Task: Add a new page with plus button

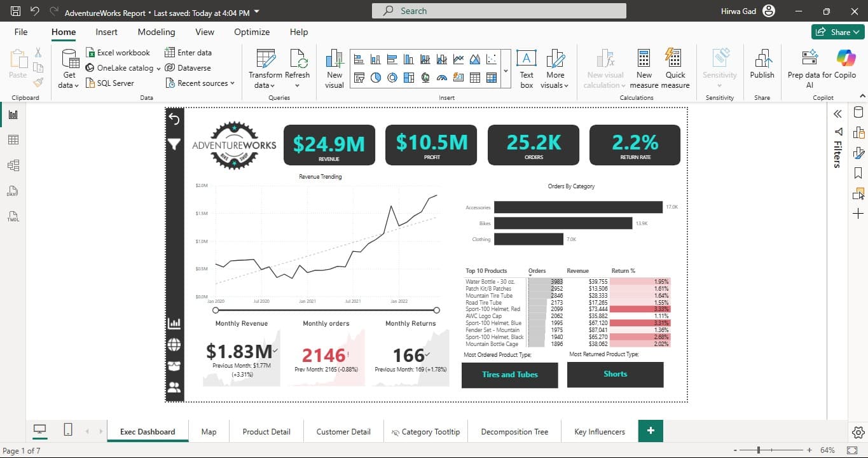Action: (651, 431)
